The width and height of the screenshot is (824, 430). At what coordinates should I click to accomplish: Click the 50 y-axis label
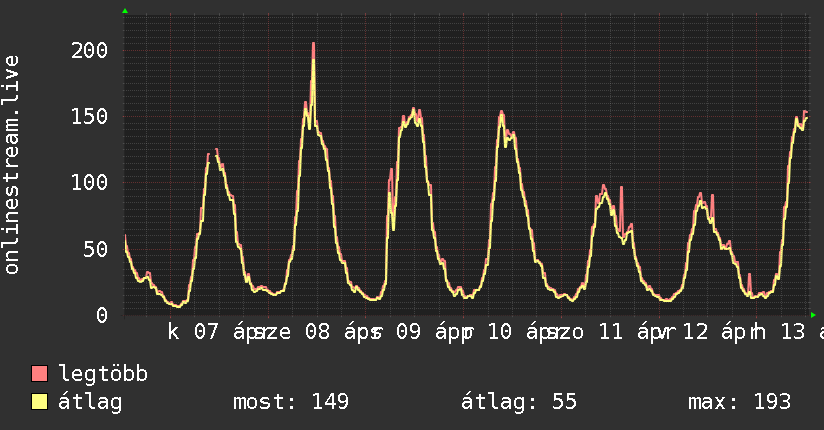click(x=97, y=249)
